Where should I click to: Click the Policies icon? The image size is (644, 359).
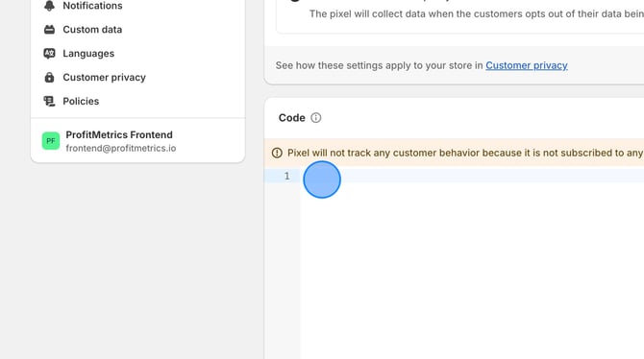[49, 101]
